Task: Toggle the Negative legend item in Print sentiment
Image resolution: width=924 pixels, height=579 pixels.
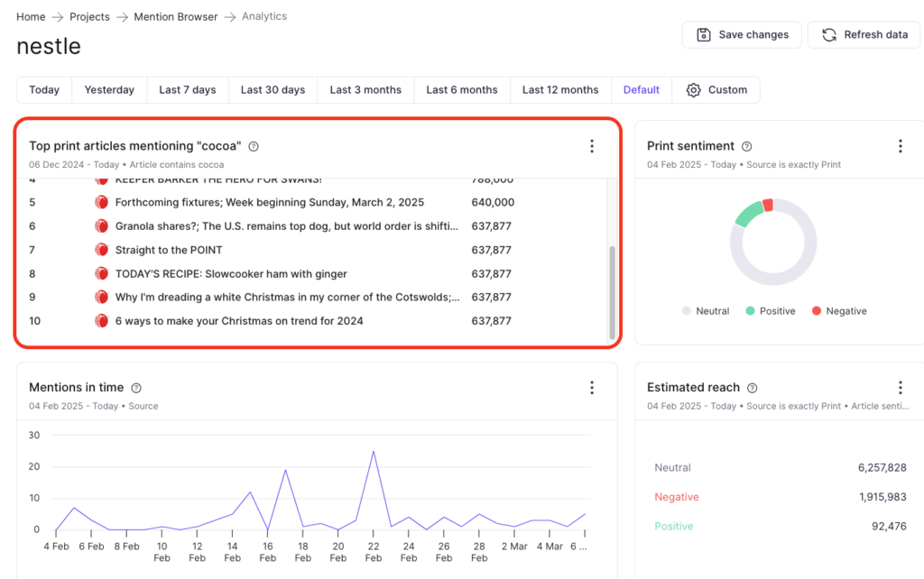Action: tap(838, 311)
